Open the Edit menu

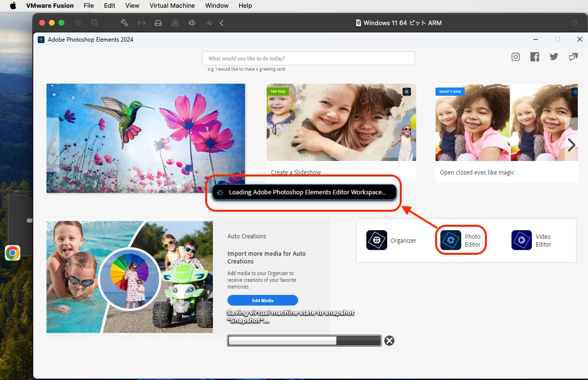(x=110, y=6)
